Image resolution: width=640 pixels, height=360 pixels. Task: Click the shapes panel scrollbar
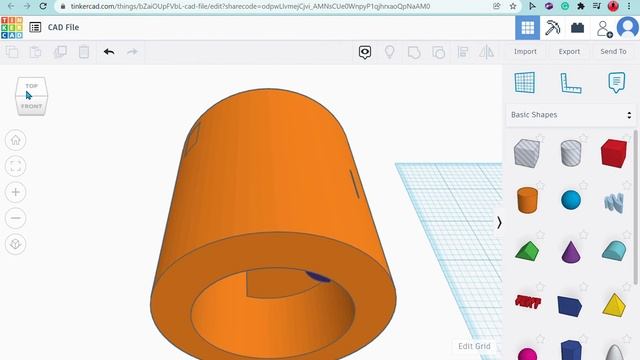[x=636, y=207]
